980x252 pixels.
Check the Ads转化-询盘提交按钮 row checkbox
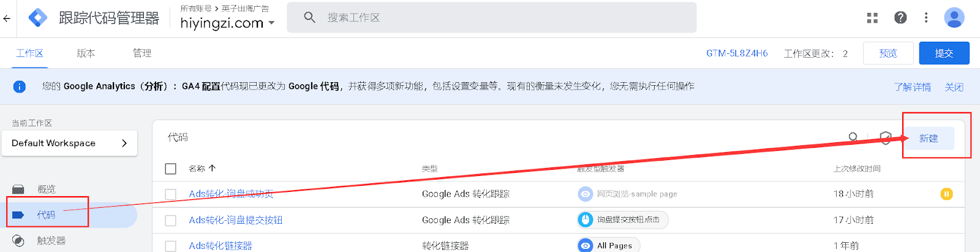click(171, 220)
